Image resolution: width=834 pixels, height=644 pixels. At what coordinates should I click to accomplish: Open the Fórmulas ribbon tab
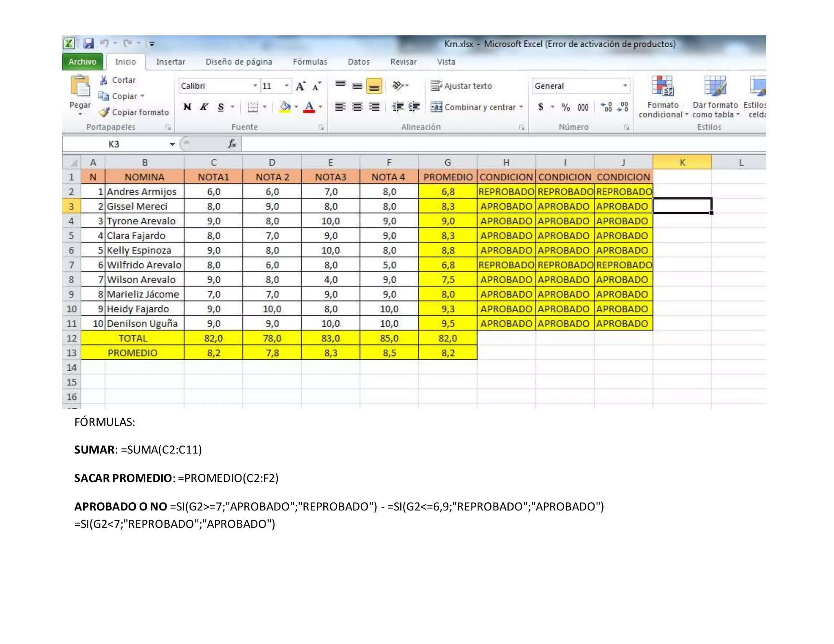309,62
